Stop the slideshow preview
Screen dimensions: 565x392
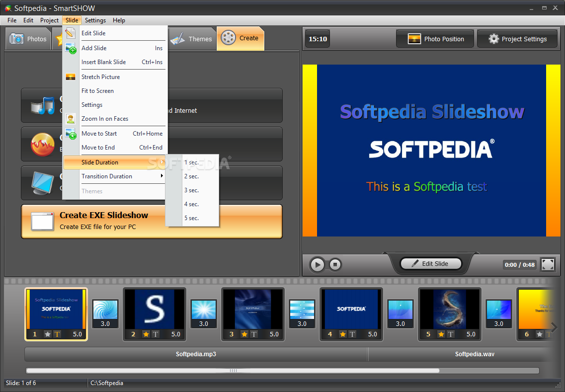point(335,265)
